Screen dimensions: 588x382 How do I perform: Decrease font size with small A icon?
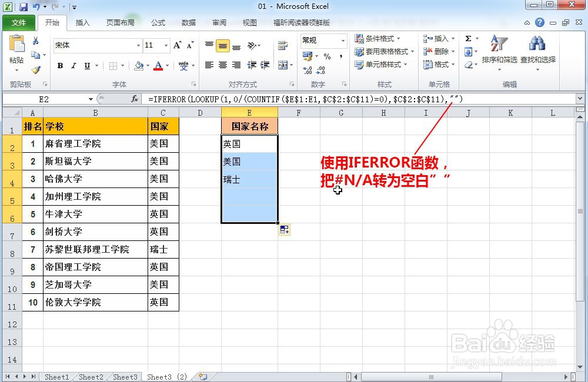pyautogui.click(x=190, y=45)
